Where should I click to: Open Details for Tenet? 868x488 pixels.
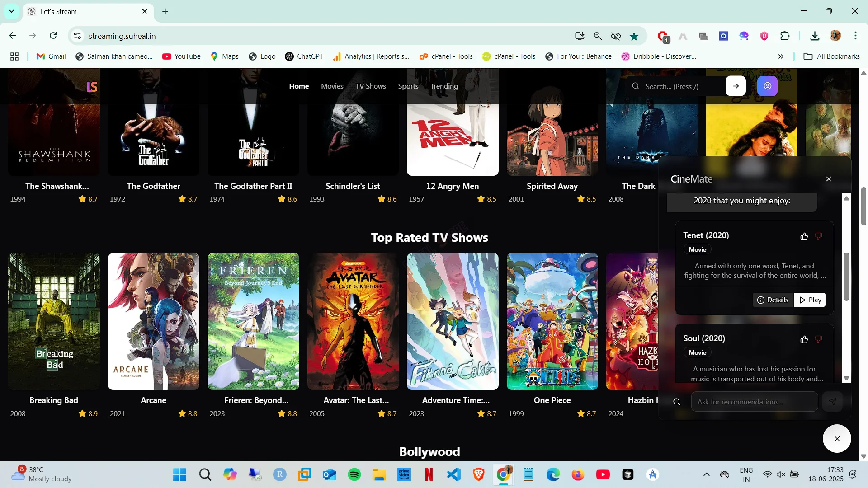click(x=773, y=300)
